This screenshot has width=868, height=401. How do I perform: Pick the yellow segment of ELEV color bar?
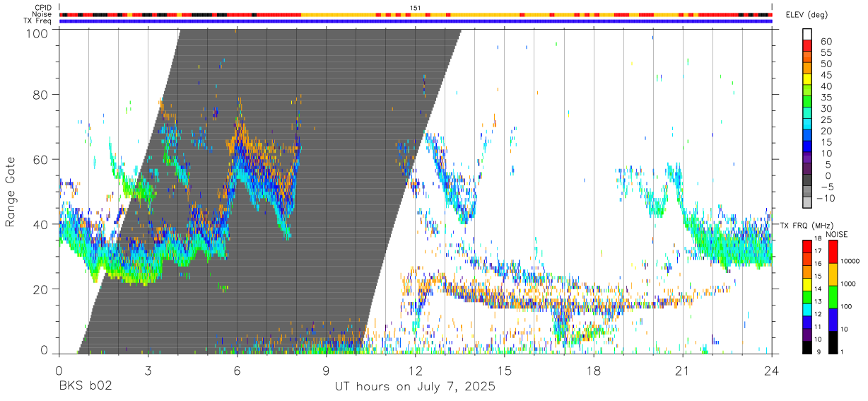[807, 79]
